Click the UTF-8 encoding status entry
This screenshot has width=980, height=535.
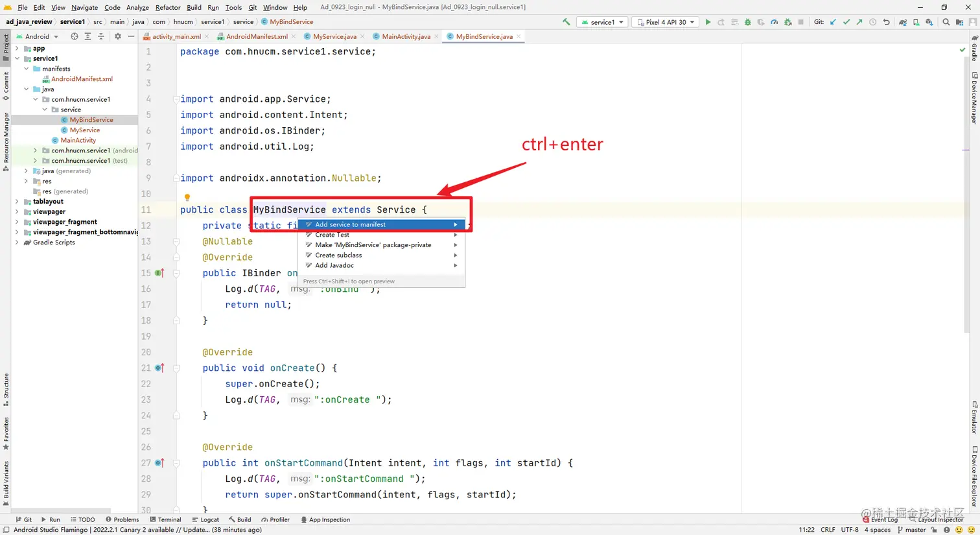point(850,530)
